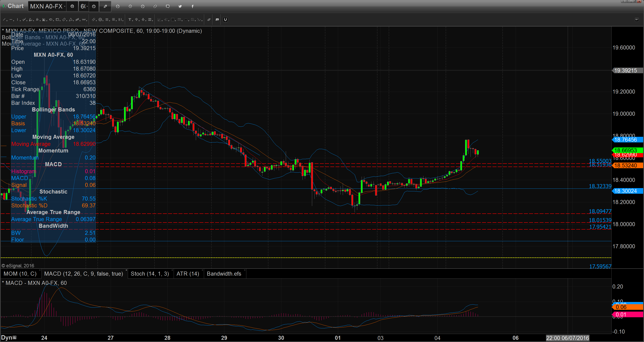Select the triangle drawing tool
This screenshot has height=342, width=644.
(x=71, y=20)
